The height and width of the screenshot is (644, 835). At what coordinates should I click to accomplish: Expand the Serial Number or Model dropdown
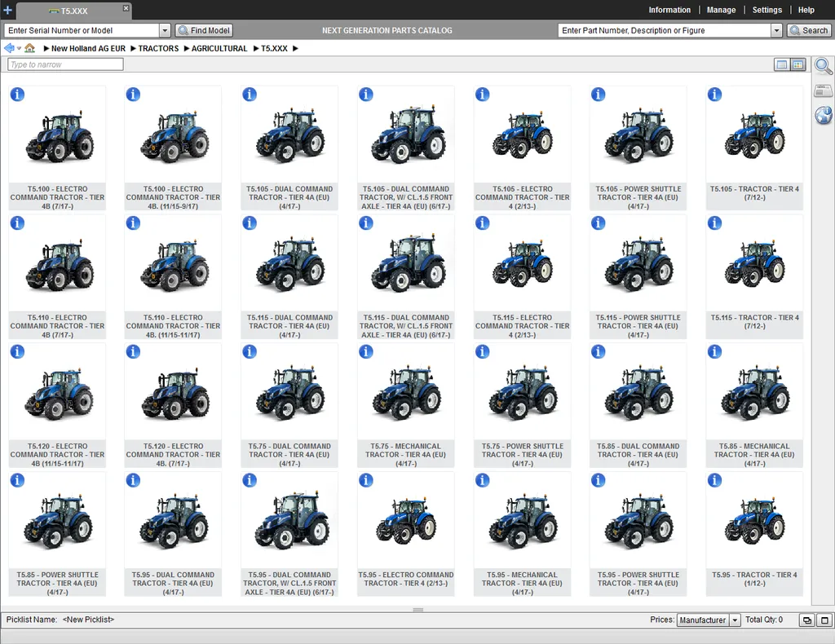[165, 31]
